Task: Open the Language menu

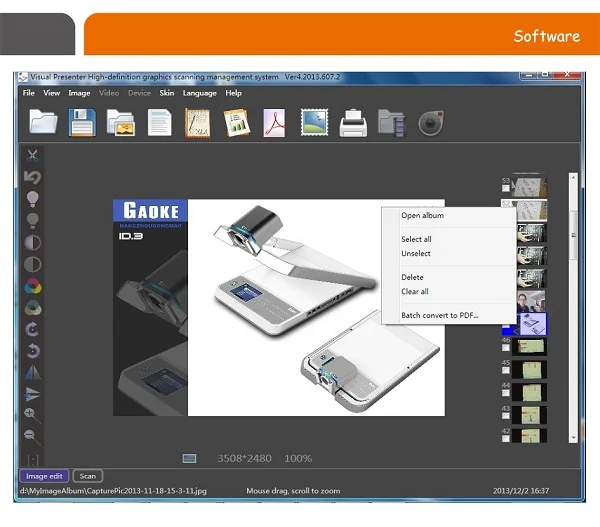Action: pos(199,93)
